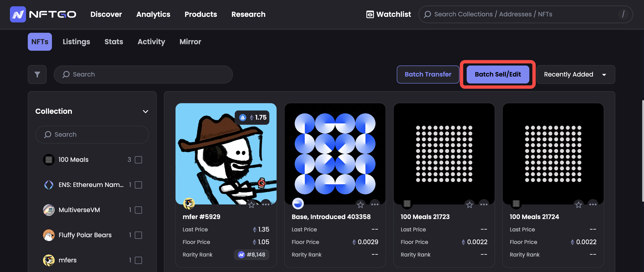
Task: Click the NFTGO logo icon
Action: tap(18, 14)
